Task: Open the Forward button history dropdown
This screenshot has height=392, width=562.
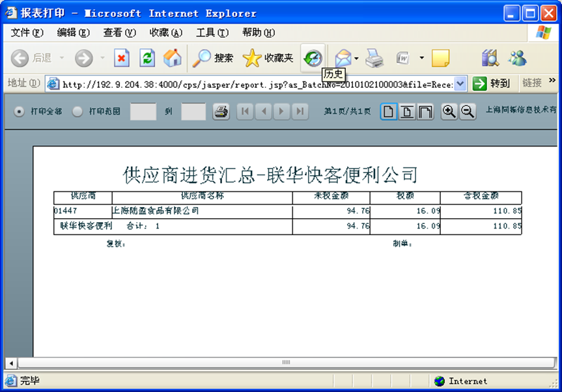Action: click(x=102, y=58)
